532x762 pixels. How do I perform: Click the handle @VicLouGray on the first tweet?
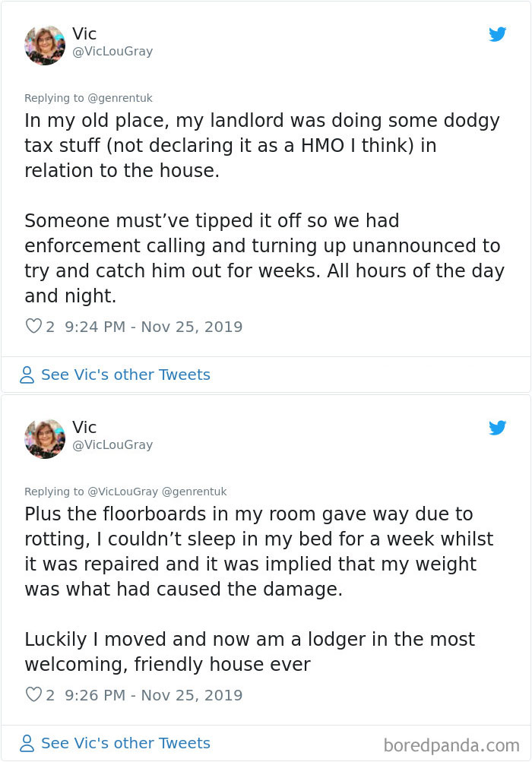click(112, 52)
